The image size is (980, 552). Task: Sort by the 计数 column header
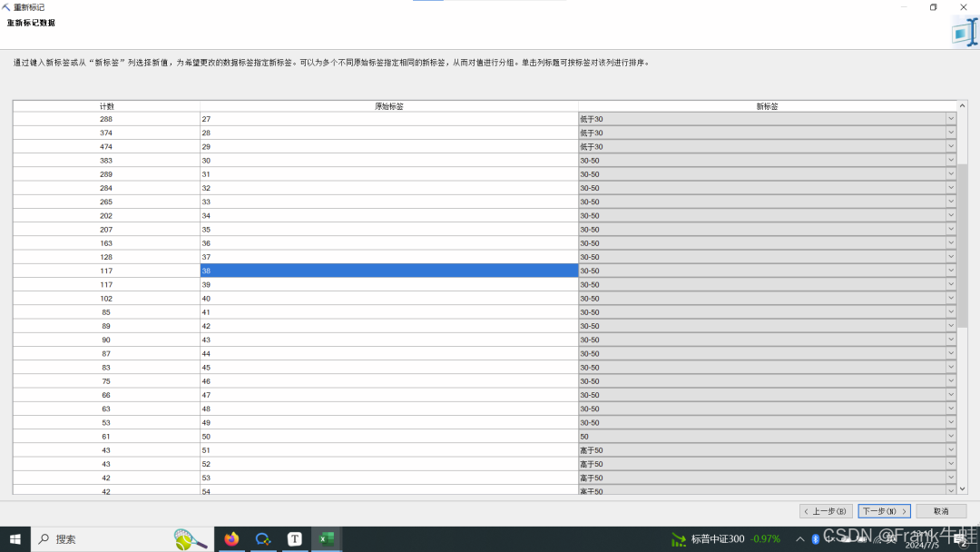[x=106, y=106]
